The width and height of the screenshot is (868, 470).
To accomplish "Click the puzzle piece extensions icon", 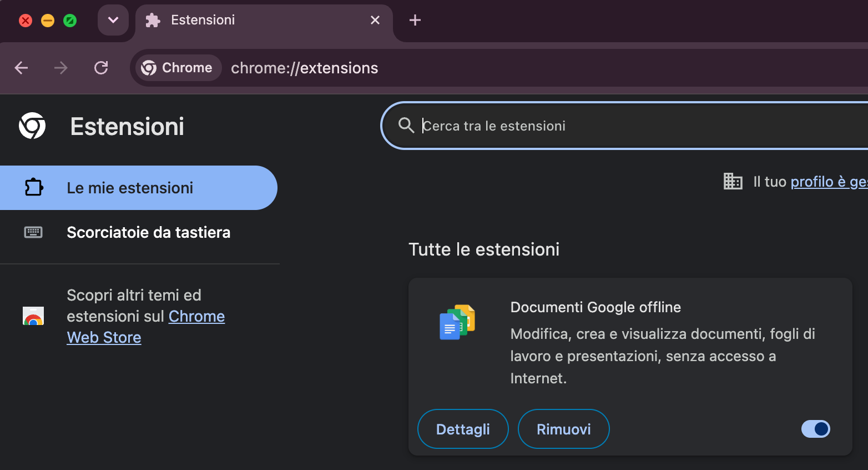I will (x=33, y=187).
